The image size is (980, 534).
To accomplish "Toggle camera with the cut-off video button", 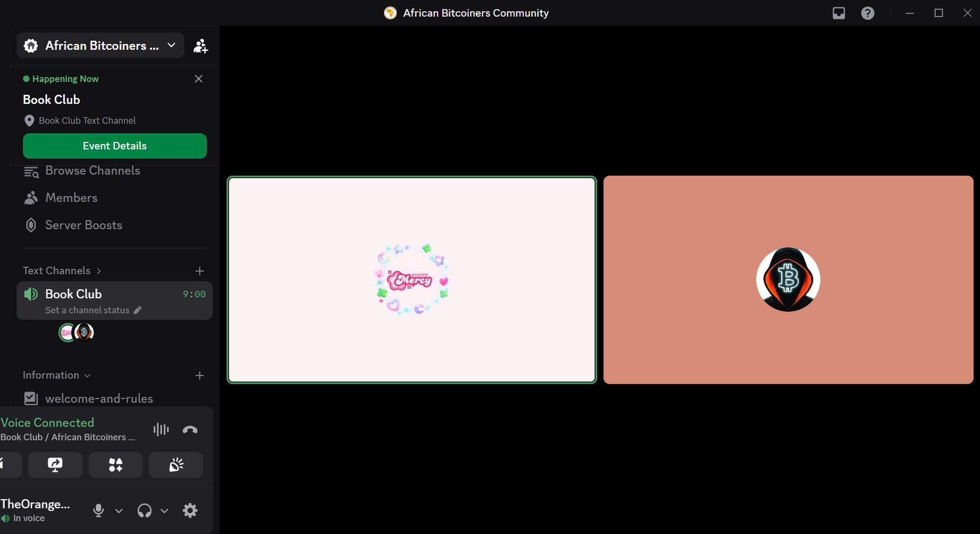I will click(10, 464).
